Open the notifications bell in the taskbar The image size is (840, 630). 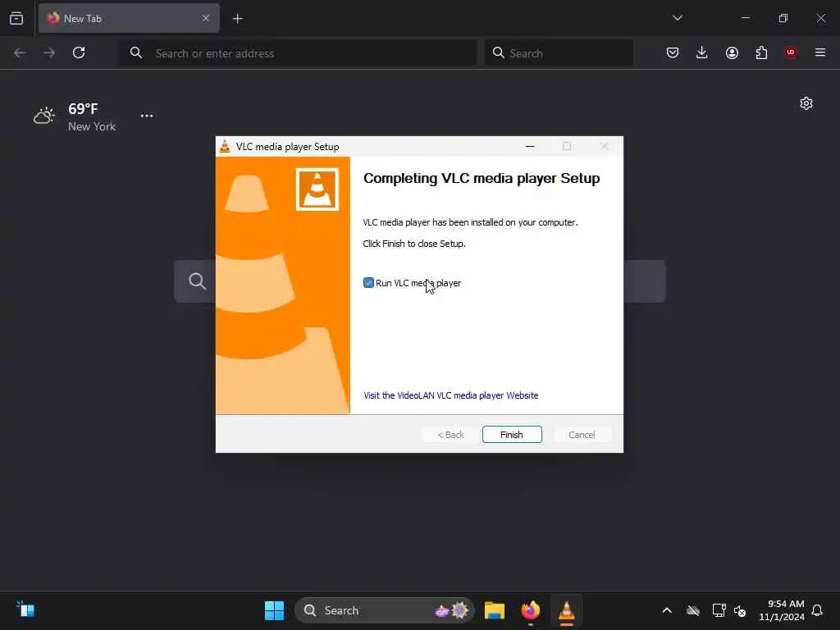817,610
